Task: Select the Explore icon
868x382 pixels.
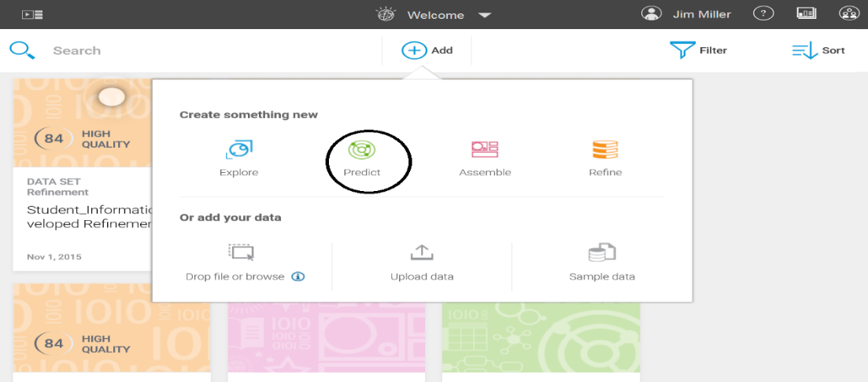Action: [239, 149]
